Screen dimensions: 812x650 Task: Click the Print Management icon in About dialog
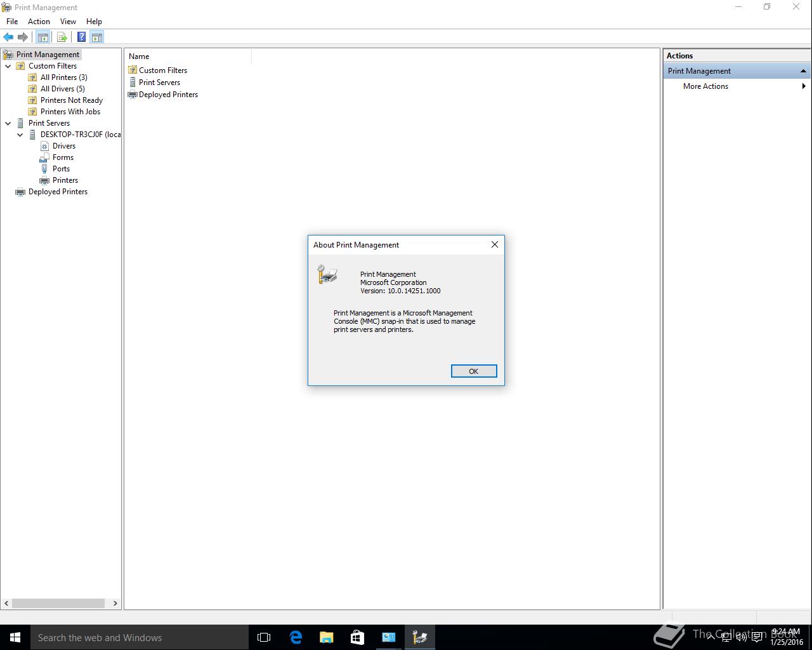tap(327, 274)
